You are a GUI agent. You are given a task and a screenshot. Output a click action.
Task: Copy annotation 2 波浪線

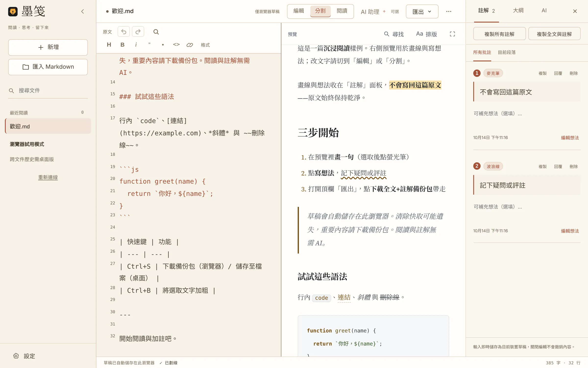pyautogui.click(x=542, y=167)
